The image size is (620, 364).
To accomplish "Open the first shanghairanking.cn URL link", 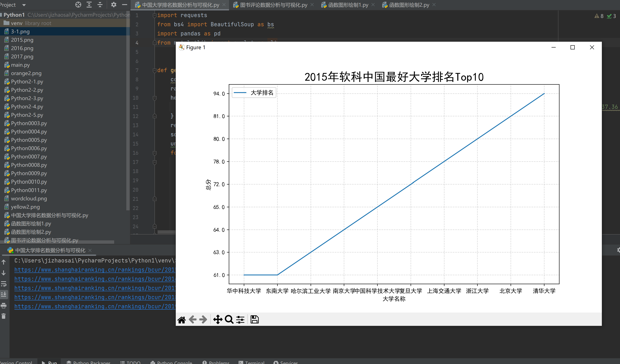I will tap(95, 270).
